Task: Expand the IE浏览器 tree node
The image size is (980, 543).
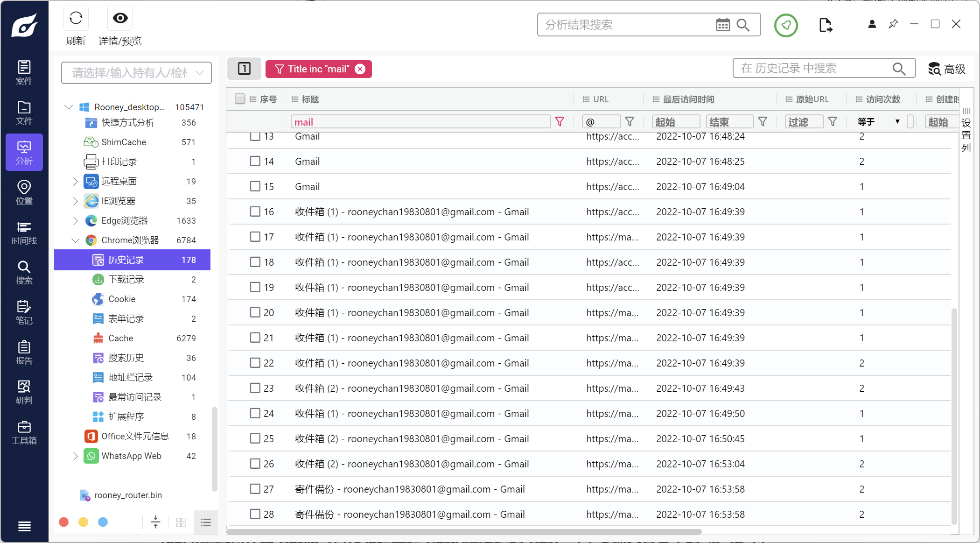Action: [x=75, y=201]
